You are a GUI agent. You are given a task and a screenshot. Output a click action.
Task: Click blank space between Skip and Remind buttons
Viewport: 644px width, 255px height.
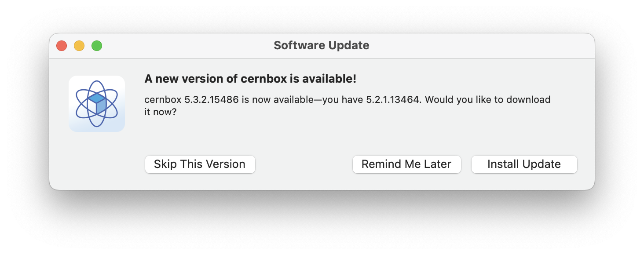304,164
